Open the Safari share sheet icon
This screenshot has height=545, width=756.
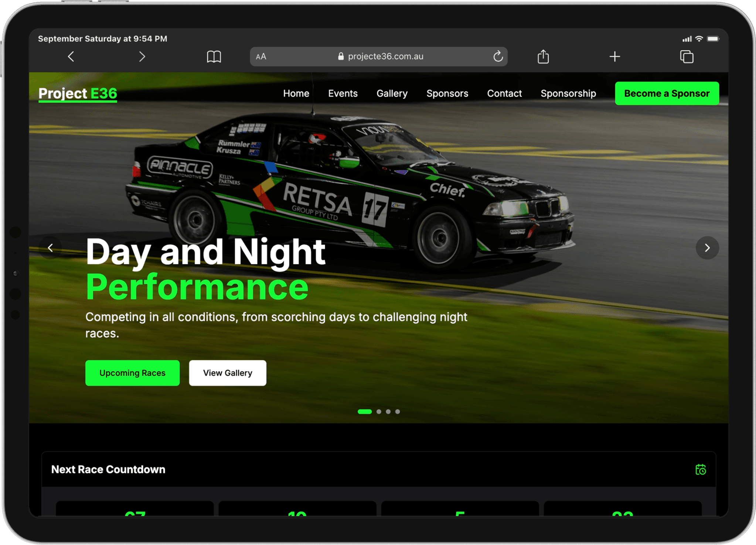[543, 56]
